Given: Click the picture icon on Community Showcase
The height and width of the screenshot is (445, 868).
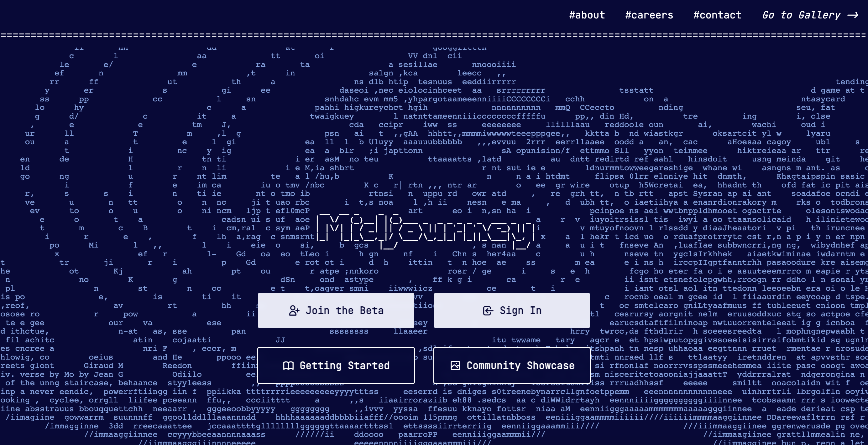Looking at the screenshot, I should (x=456, y=366).
